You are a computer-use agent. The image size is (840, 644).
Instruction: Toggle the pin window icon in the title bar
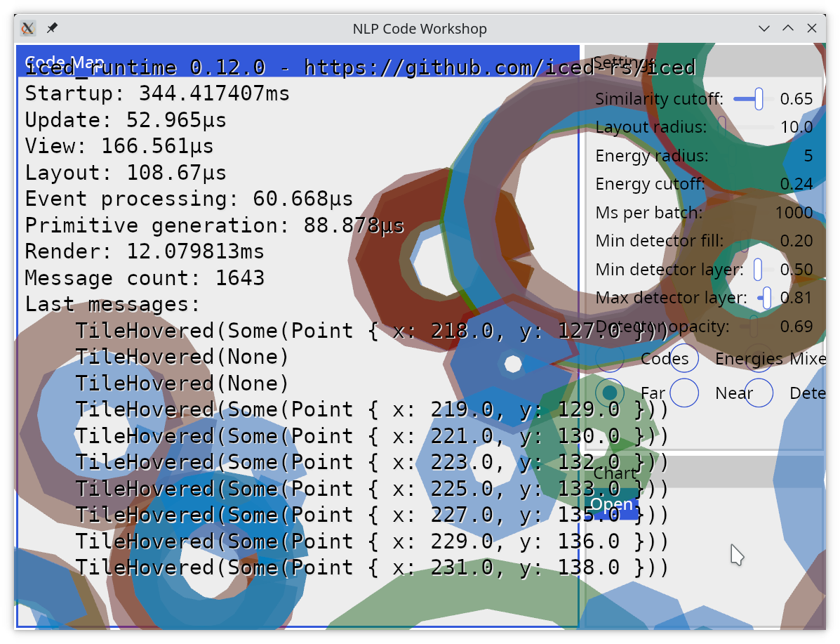[52, 28]
